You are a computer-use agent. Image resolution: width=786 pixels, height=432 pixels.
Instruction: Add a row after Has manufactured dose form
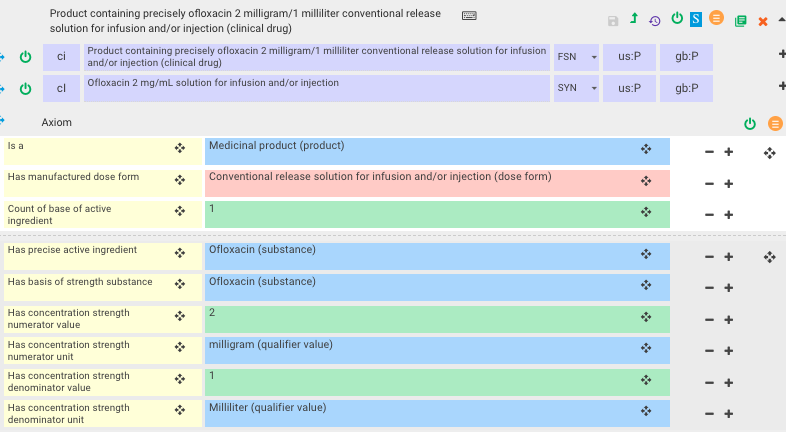click(729, 184)
